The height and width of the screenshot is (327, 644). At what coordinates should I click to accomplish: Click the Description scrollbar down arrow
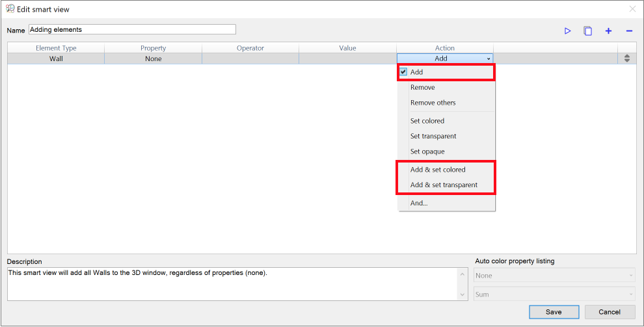(463, 294)
